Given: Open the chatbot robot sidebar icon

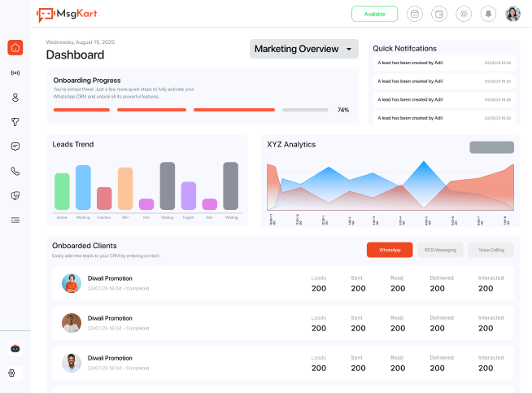Looking at the screenshot, I should [15, 348].
